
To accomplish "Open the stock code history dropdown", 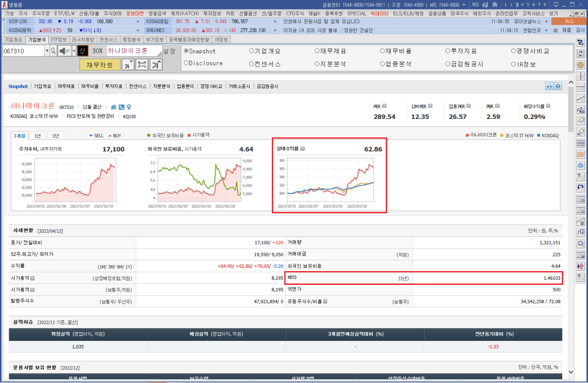I will pos(47,51).
